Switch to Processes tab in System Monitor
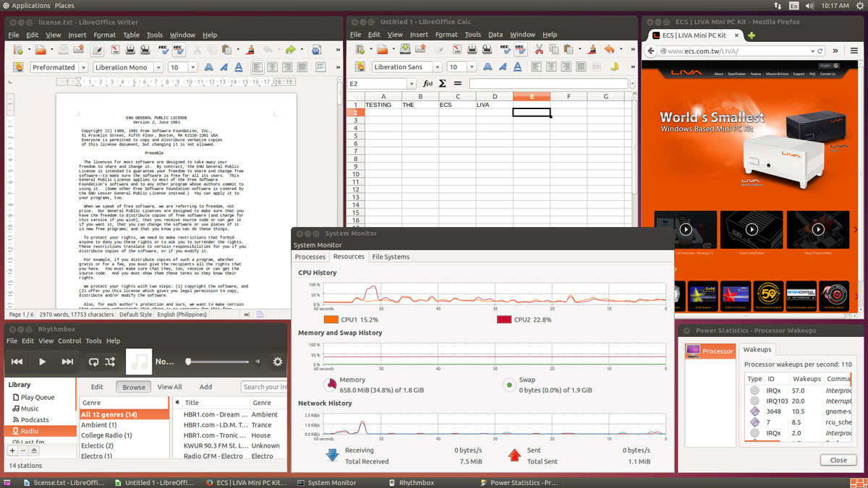Viewport: 868px width, 488px height. tap(310, 257)
